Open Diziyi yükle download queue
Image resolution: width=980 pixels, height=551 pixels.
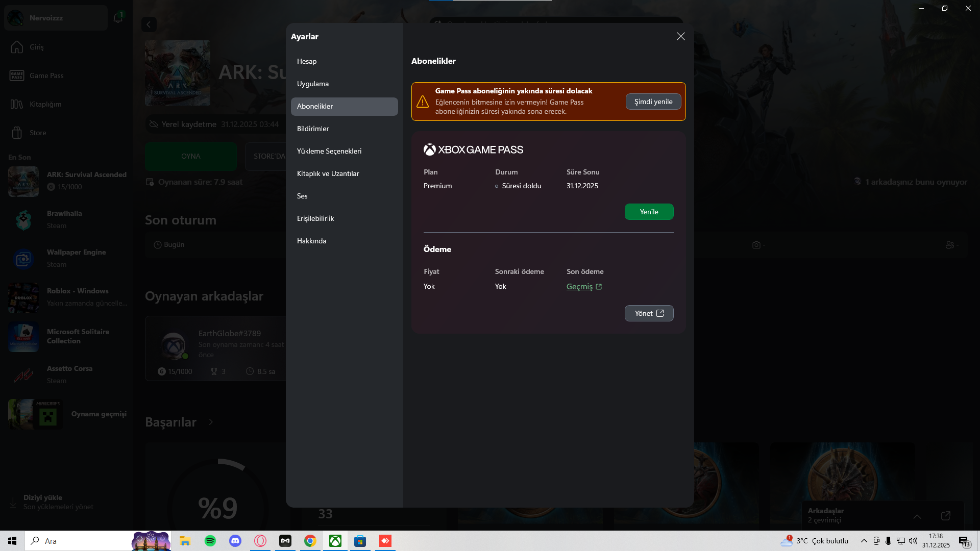(66, 502)
